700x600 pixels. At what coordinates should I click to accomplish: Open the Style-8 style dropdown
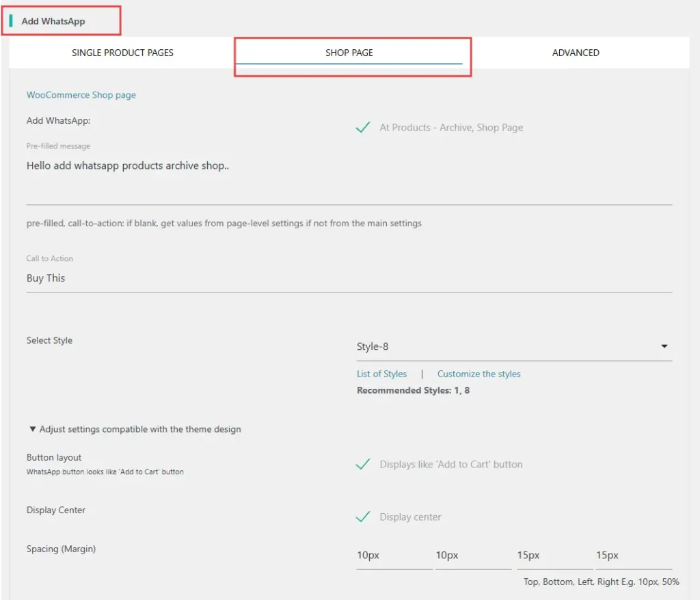506,346
